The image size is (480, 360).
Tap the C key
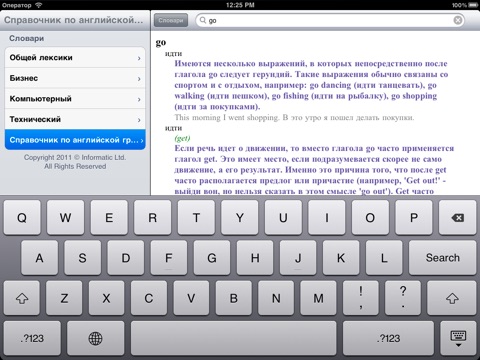149,298
